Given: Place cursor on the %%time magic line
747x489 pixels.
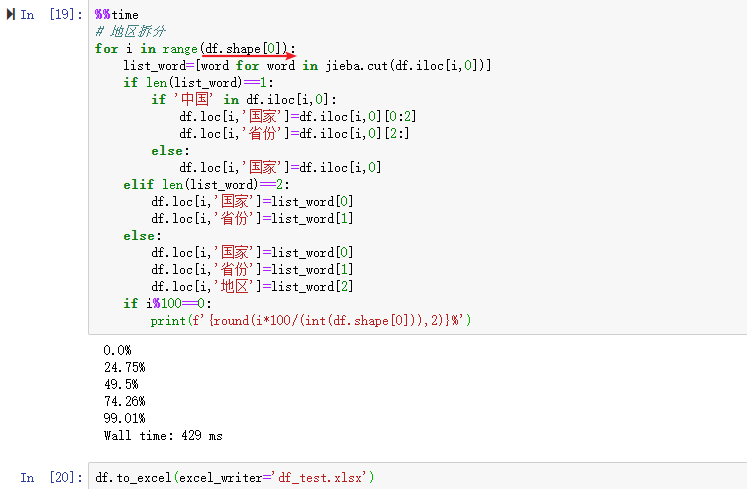Looking at the screenshot, I should [x=117, y=15].
